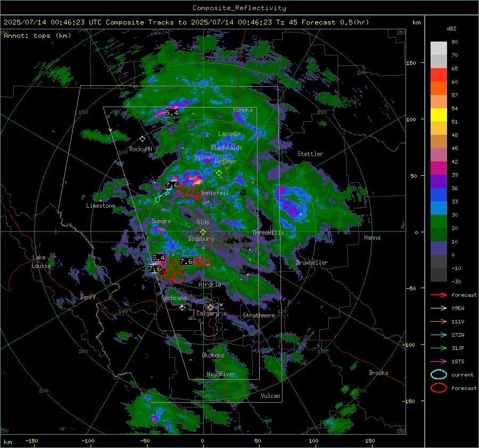
Task: Click the 5.4 tops label south of Sundre
Action: [x=159, y=257]
